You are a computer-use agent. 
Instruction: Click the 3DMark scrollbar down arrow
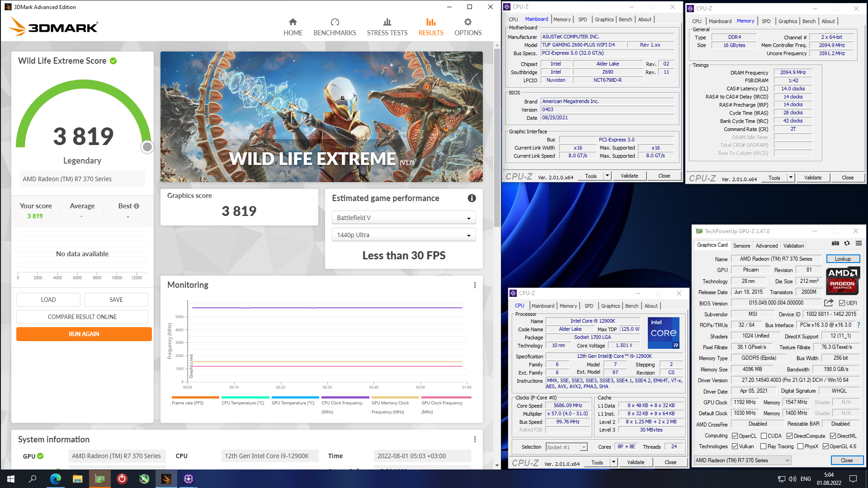click(497, 465)
